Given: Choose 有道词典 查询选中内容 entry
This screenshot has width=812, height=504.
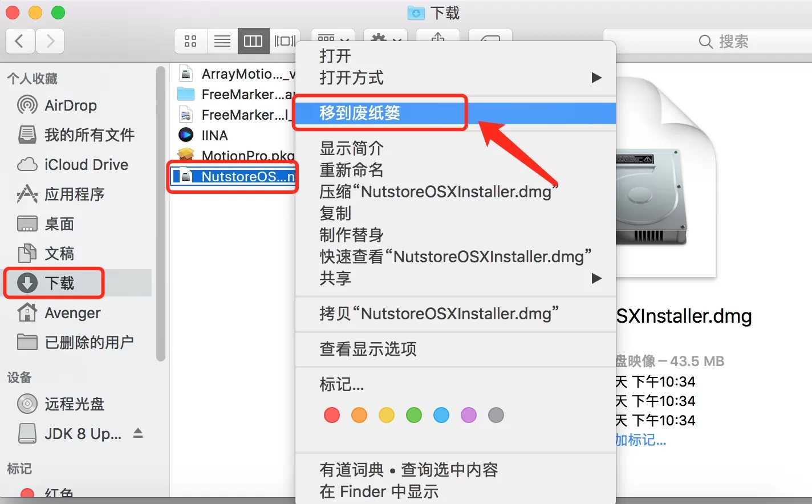Looking at the screenshot, I should click(456, 470).
